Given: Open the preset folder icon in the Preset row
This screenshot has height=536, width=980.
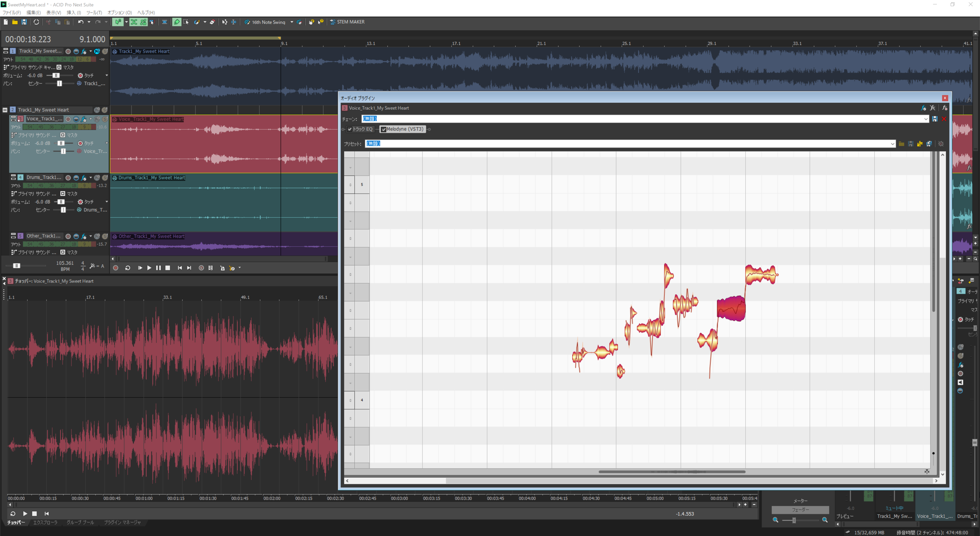Looking at the screenshot, I should pos(901,144).
